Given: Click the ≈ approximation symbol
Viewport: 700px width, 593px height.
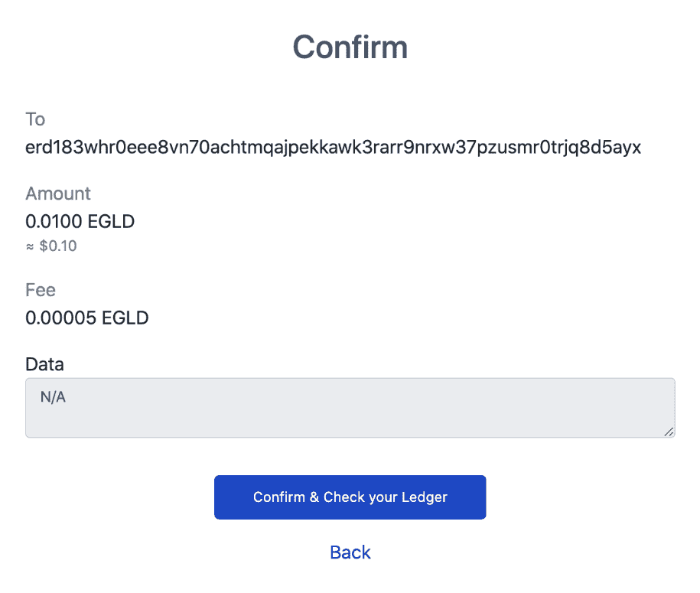Looking at the screenshot, I should 31,246.
